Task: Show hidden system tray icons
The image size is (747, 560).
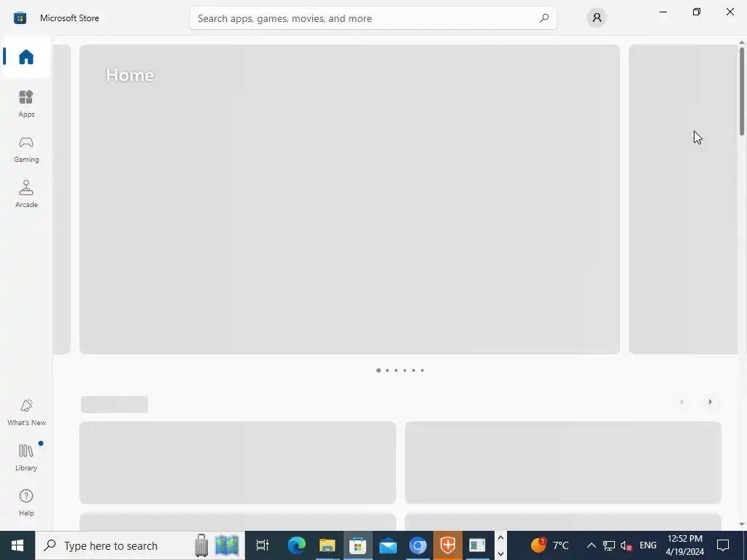Action: [x=591, y=545]
